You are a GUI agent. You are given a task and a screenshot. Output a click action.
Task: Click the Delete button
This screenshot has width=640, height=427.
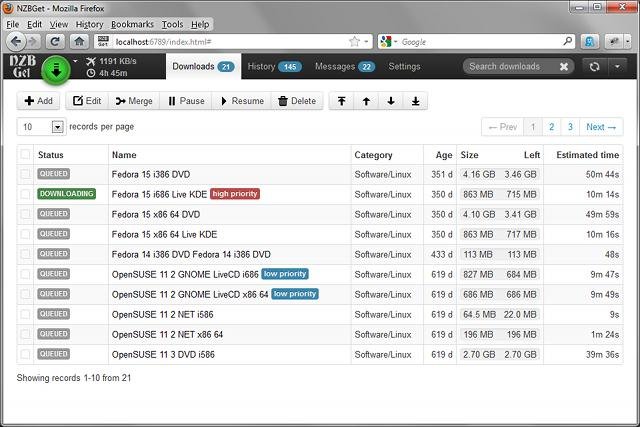[x=297, y=101]
